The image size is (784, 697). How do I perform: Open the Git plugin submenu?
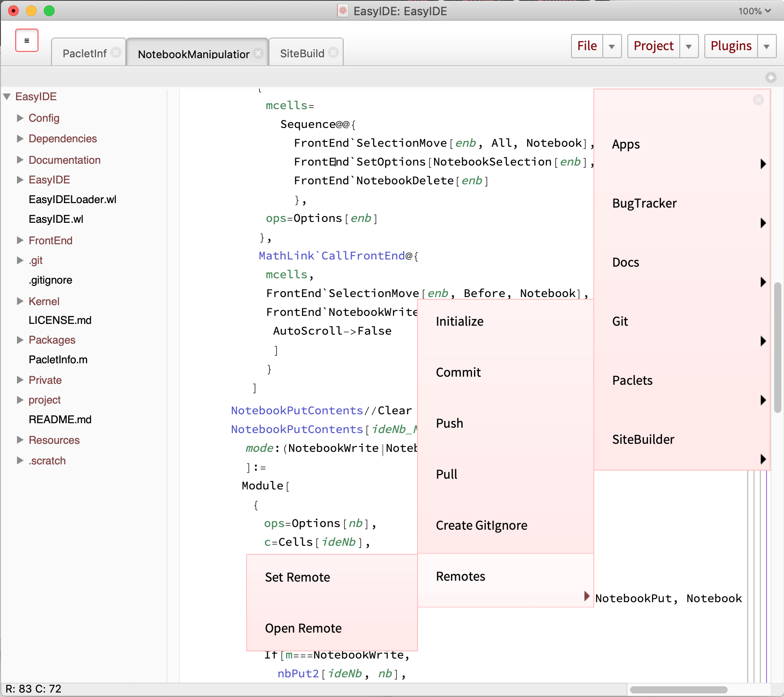coord(682,322)
